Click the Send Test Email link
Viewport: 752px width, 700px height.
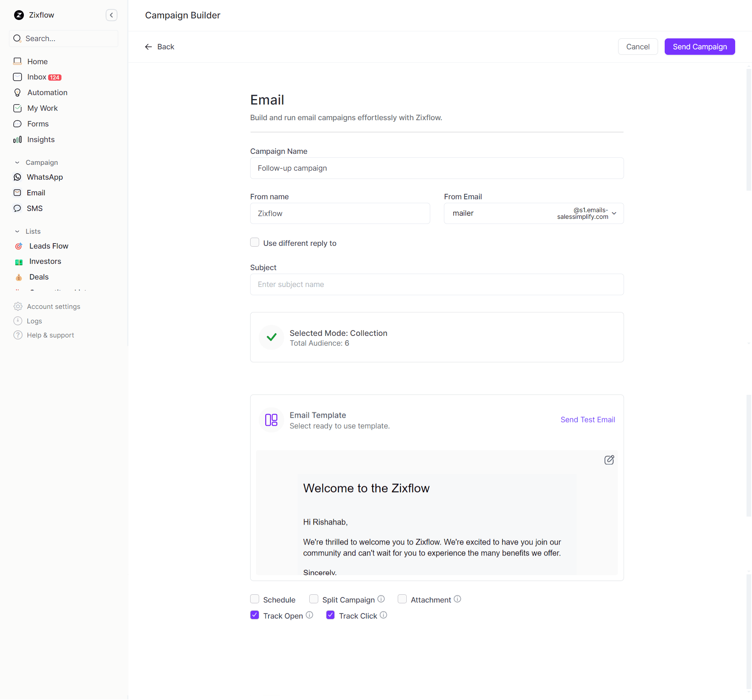(587, 420)
